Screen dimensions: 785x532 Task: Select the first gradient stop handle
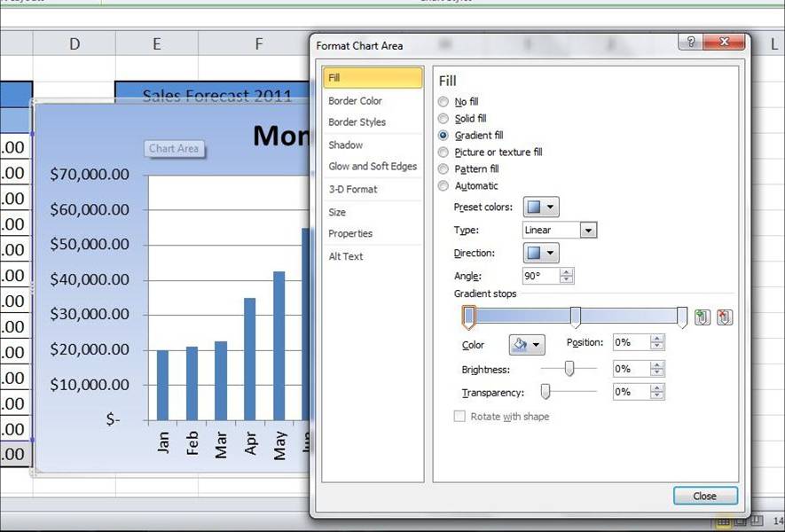tap(468, 317)
